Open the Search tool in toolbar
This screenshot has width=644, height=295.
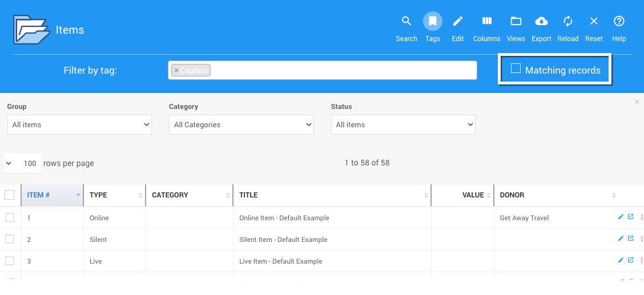tap(406, 22)
